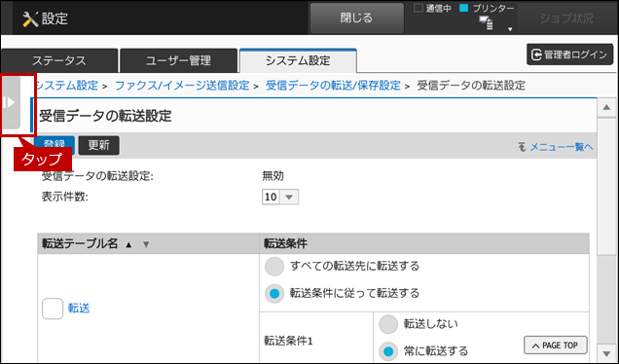This screenshot has height=364, width=619.
Task: Click the 閉じる button
Action: [x=356, y=18]
